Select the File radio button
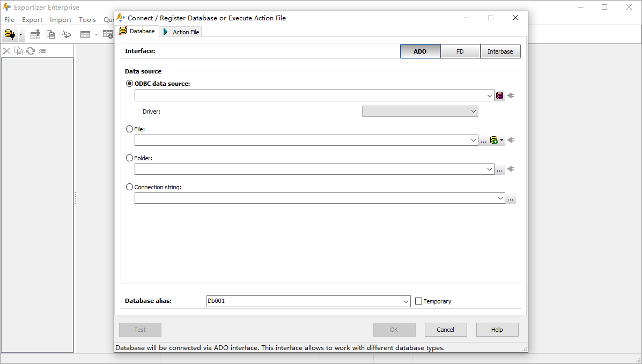Screen dimensions: 642x364 pos(129,129)
